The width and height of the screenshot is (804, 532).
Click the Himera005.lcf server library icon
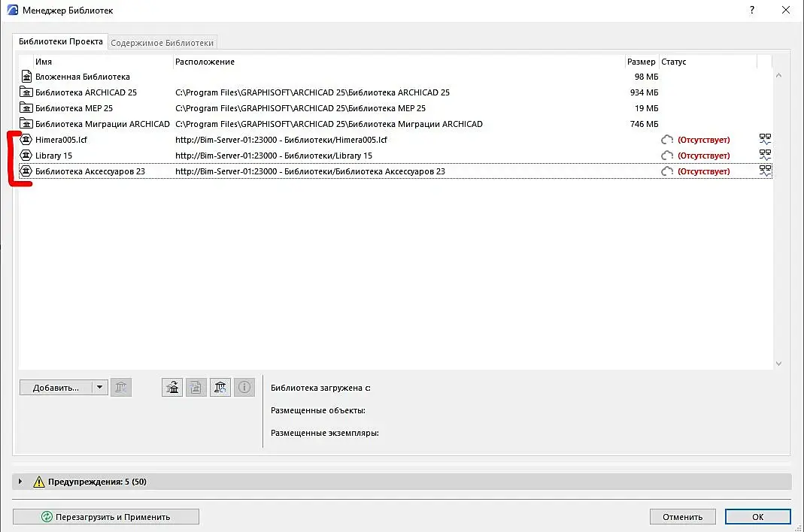tap(26, 140)
